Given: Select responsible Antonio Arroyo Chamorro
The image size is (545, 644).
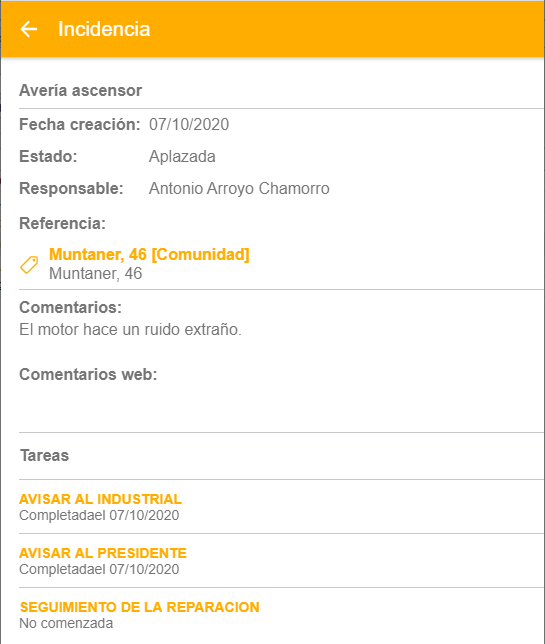Looking at the screenshot, I should [239, 189].
